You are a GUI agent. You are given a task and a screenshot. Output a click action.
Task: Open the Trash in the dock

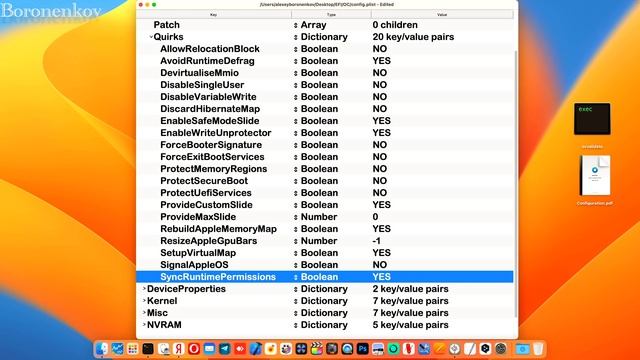click(x=538, y=349)
